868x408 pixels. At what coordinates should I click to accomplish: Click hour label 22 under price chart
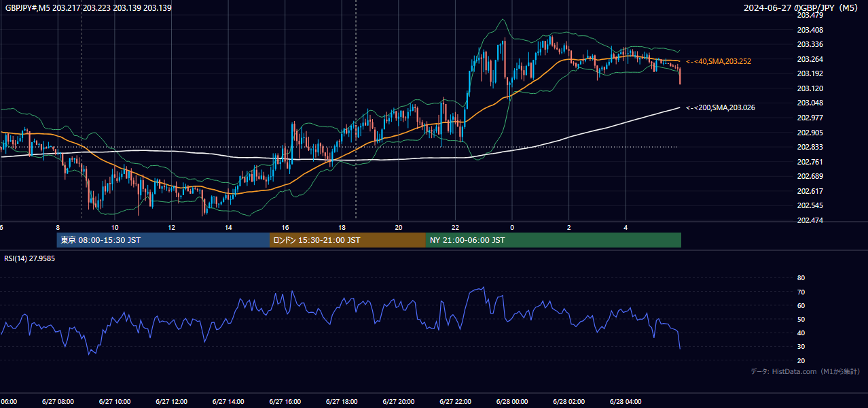tap(455, 228)
